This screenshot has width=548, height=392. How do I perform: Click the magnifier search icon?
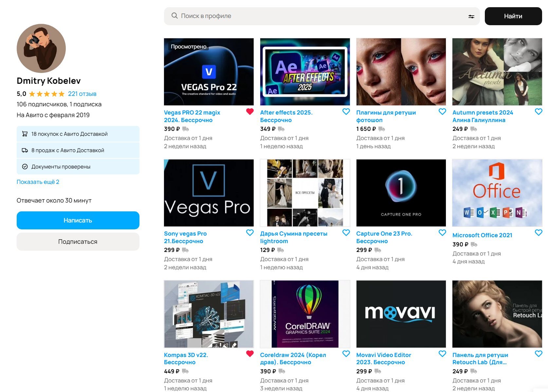point(174,16)
